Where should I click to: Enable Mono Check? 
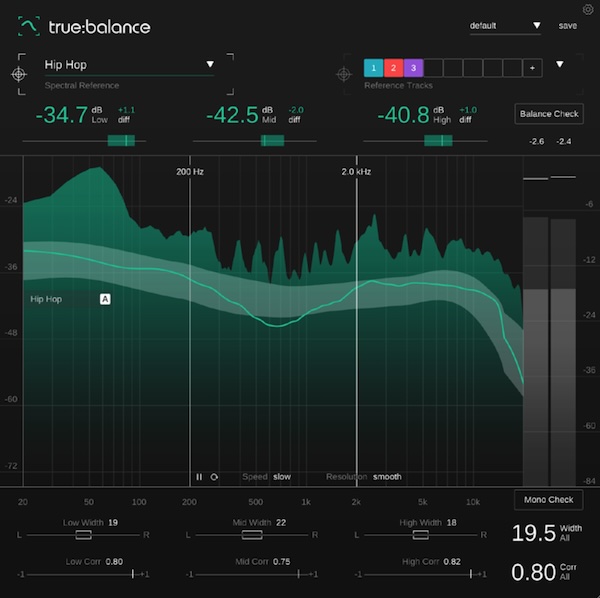pos(549,500)
